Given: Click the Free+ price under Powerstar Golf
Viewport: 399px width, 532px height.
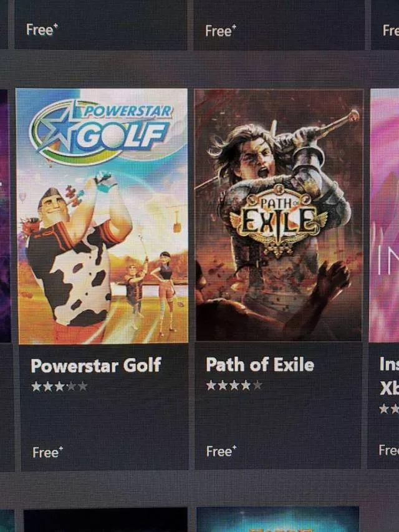Looking at the screenshot, I should pyautogui.click(x=48, y=452).
